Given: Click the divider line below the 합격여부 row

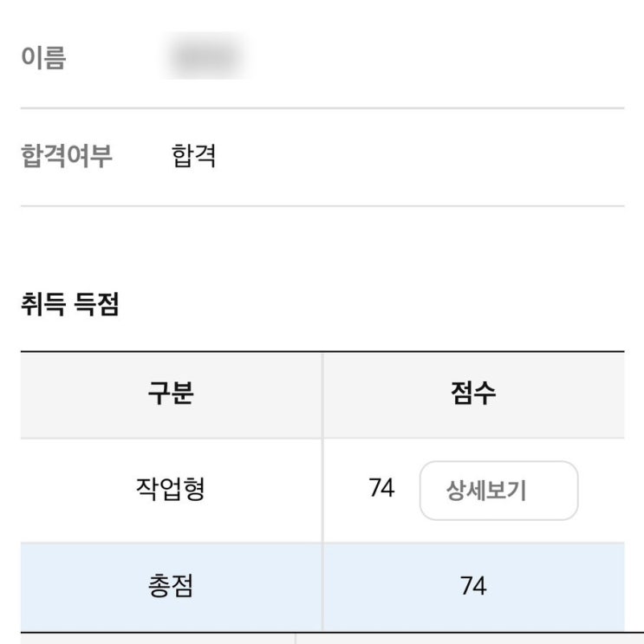Looking at the screenshot, I should coord(322,206).
